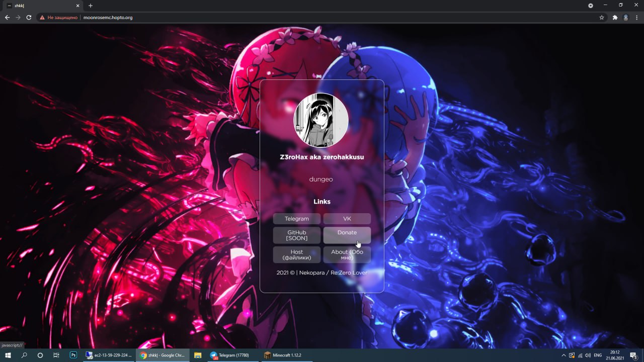Open the About (Обо мне) button
Image resolution: width=644 pixels, height=362 pixels.
[347, 255]
